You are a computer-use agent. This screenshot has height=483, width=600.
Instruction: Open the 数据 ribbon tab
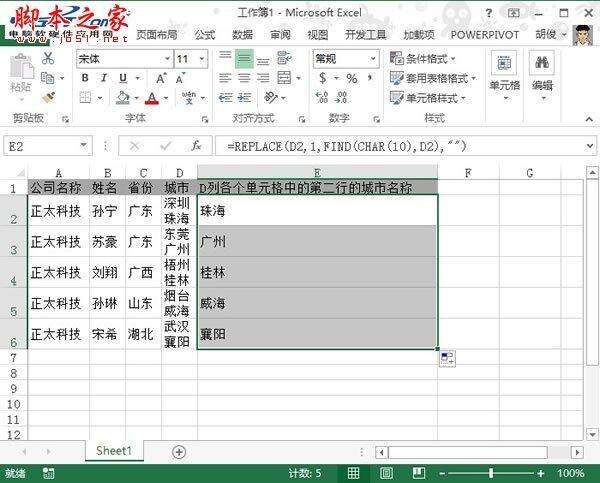(242, 35)
